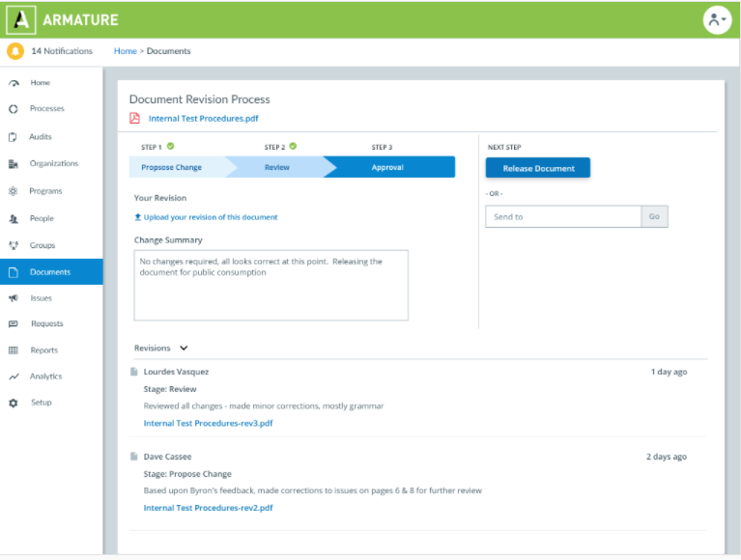Click Step 2 green checkmark icon
741x560 pixels.
click(x=293, y=147)
